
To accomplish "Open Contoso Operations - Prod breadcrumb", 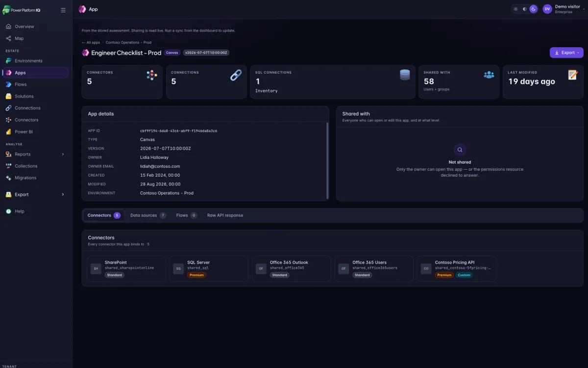I will (128, 43).
